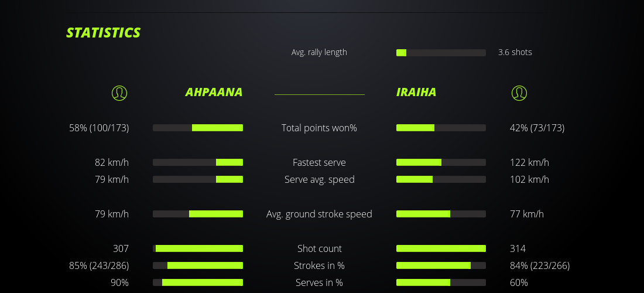The width and height of the screenshot is (644, 293).
Task: Click the Avg. rally length progress bar
Action: click(441, 53)
